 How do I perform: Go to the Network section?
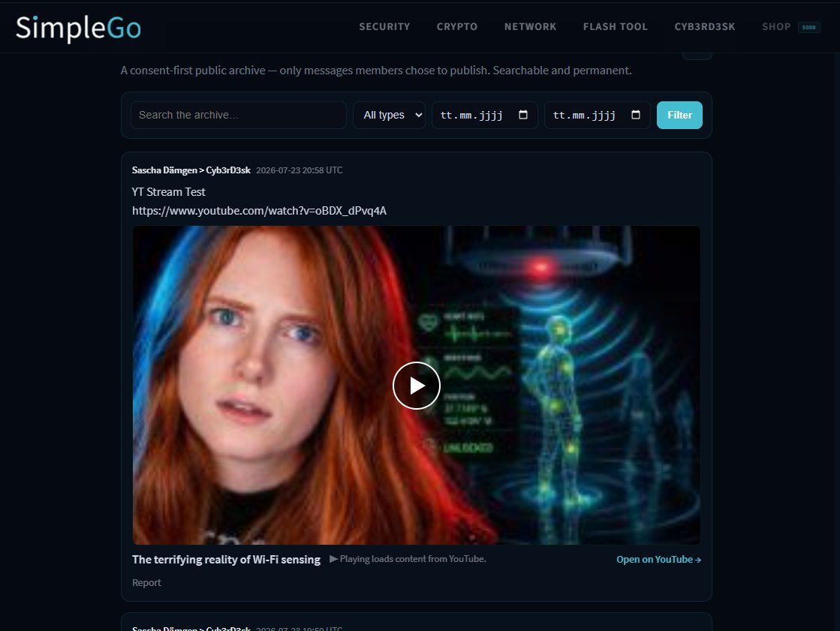coord(531,27)
